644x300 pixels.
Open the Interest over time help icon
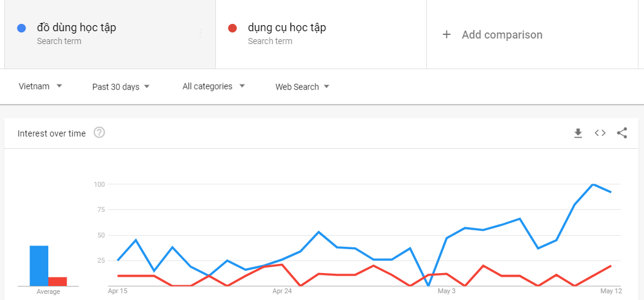100,133
